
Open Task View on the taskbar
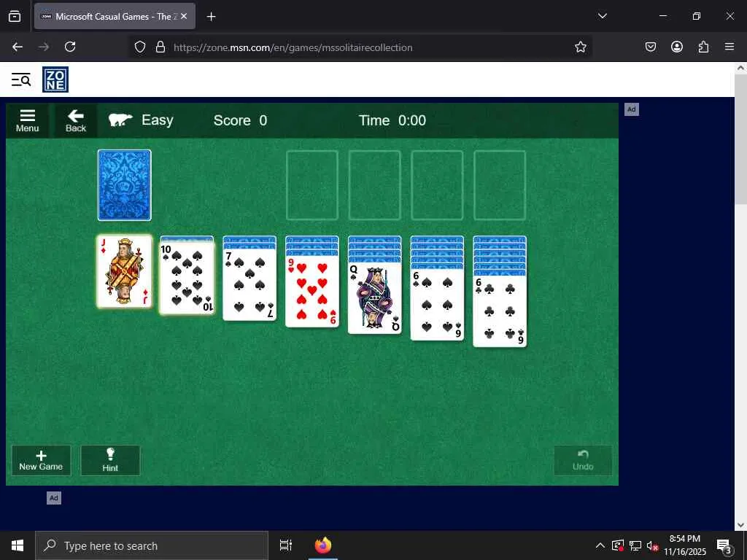click(286, 545)
